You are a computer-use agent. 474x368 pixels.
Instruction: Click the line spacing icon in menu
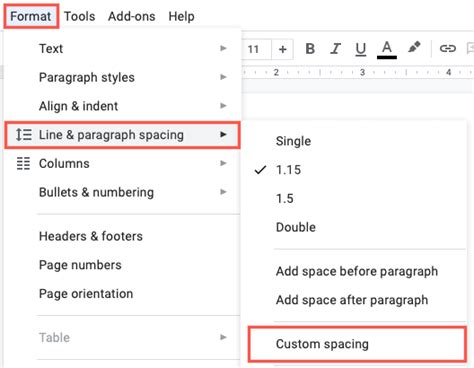click(x=24, y=135)
